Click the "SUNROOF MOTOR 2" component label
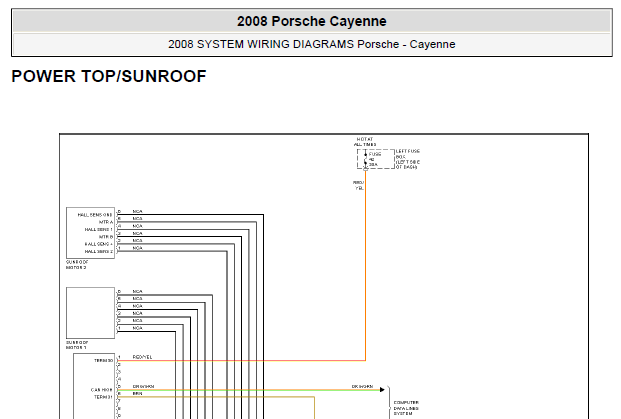 tap(77, 265)
